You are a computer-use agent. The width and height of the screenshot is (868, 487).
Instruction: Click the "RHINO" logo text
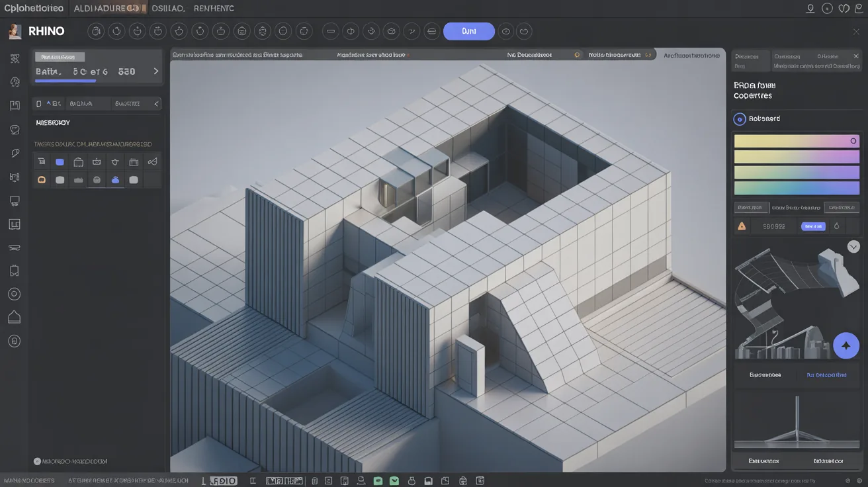46,31
